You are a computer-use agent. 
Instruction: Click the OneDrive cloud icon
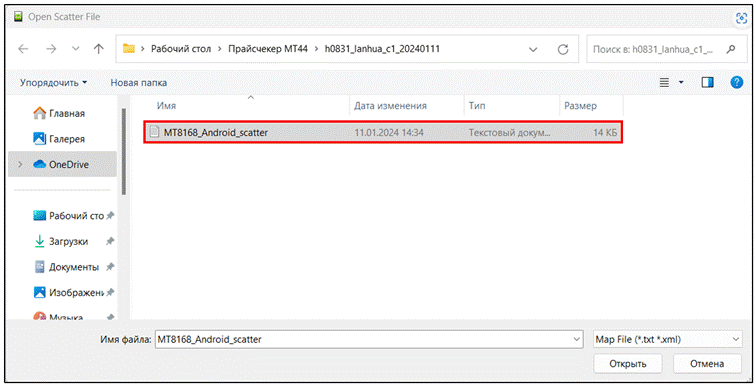tap(40, 164)
